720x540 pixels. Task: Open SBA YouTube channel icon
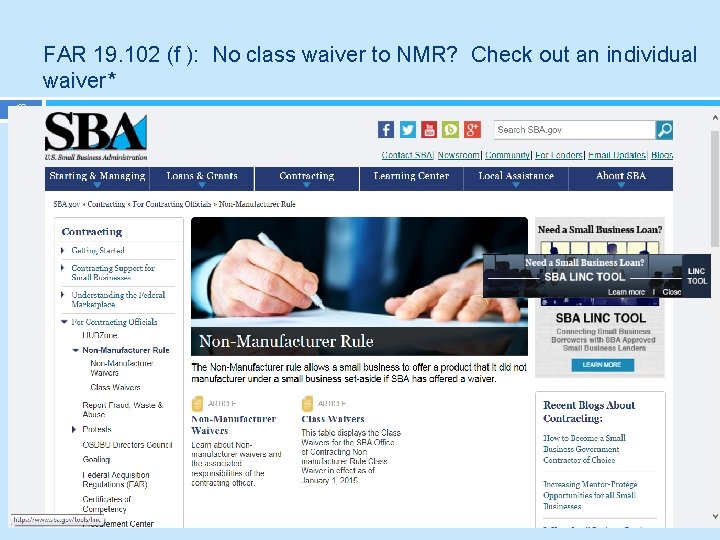click(x=429, y=130)
